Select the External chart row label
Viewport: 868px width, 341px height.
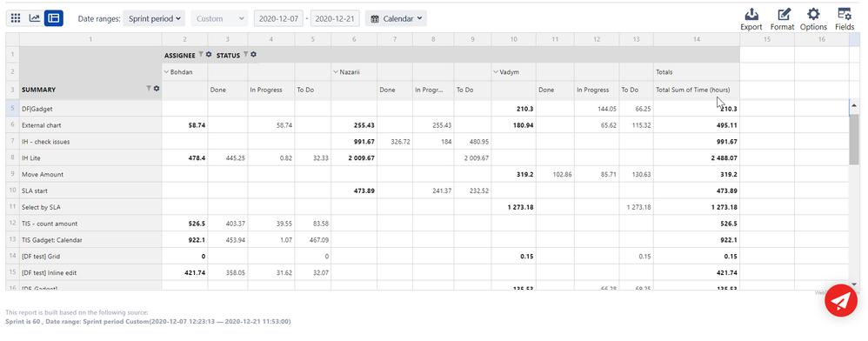(42, 125)
